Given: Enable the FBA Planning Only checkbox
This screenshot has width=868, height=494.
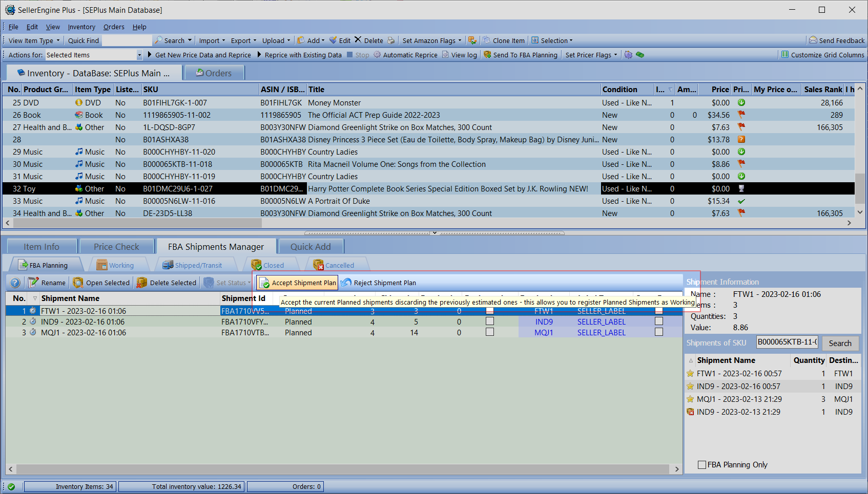Looking at the screenshot, I should tap(702, 465).
